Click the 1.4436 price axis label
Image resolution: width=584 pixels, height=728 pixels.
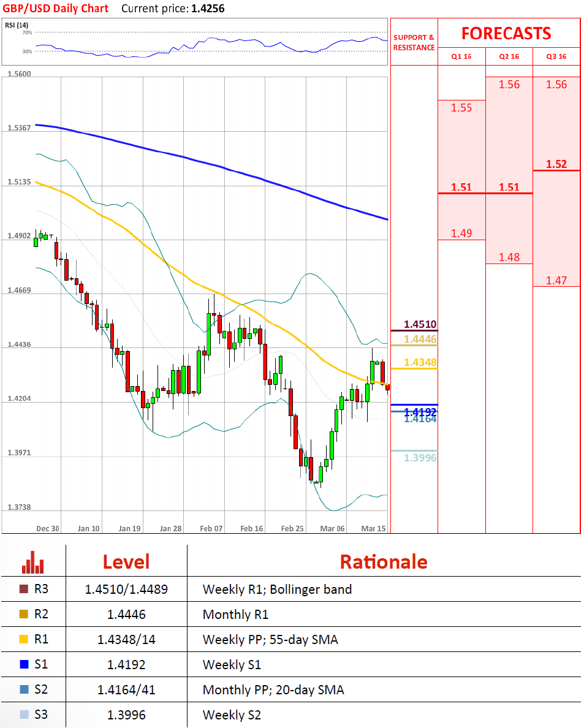(19, 344)
